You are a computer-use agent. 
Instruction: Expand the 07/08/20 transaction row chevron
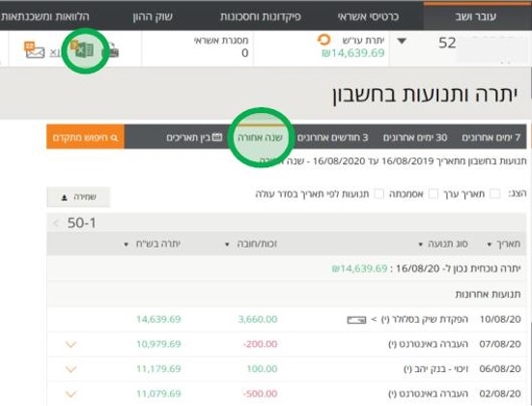[70, 344]
